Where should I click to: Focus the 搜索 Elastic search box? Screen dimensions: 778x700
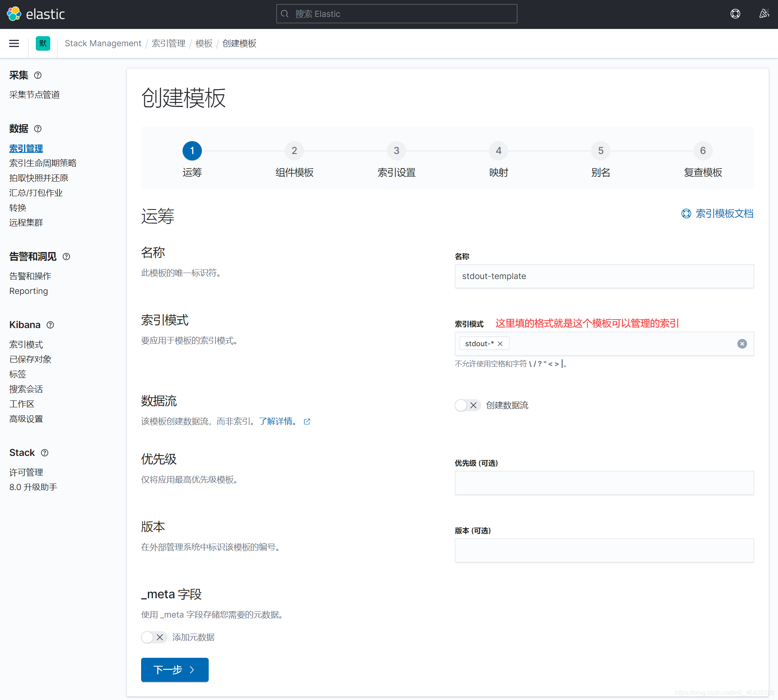click(396, 14)
